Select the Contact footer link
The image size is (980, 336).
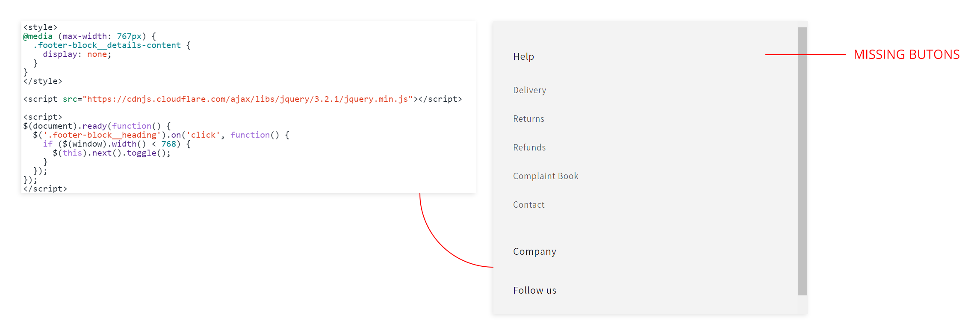click(528, 205)
